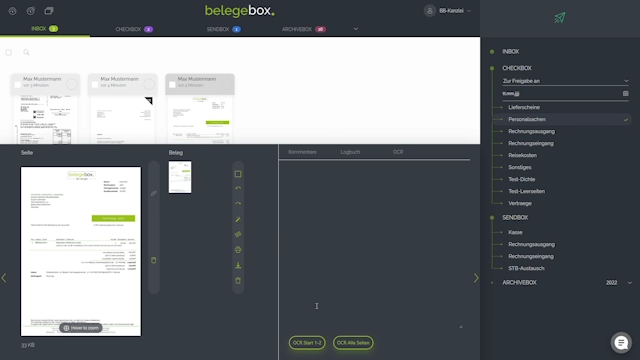
Task: Select the Beleg page thumbnail
Action: point(180,177)
